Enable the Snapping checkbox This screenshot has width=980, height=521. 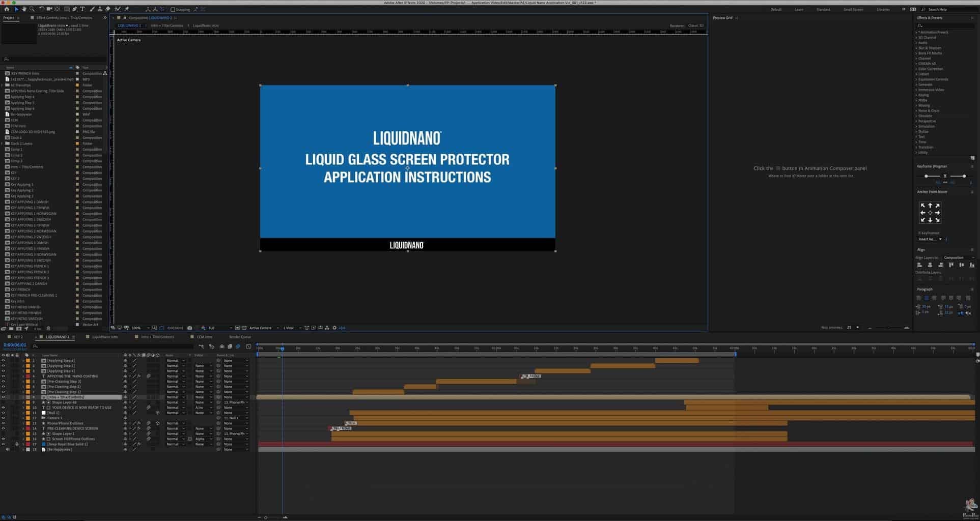click(x=173, y=10)
